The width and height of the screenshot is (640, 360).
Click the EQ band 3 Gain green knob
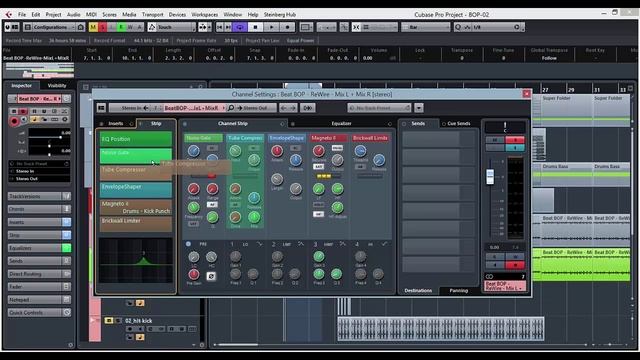[x=319, y=256]
